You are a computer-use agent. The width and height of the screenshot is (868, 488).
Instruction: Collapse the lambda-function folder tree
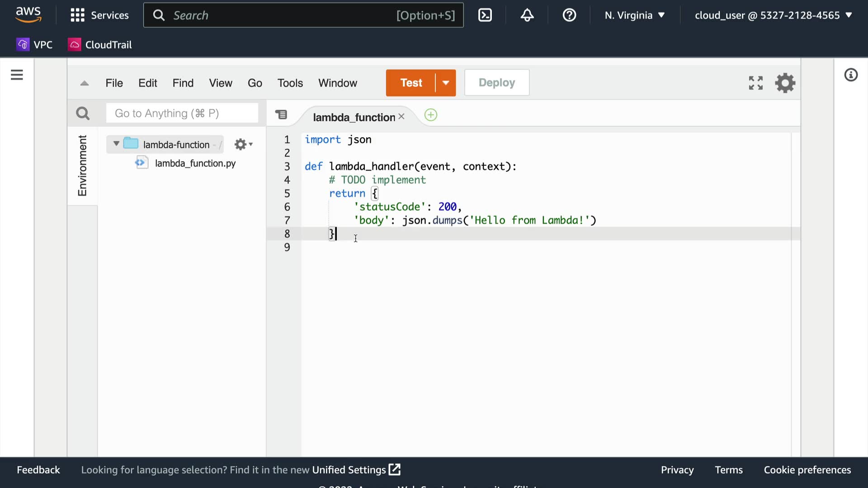116,144
